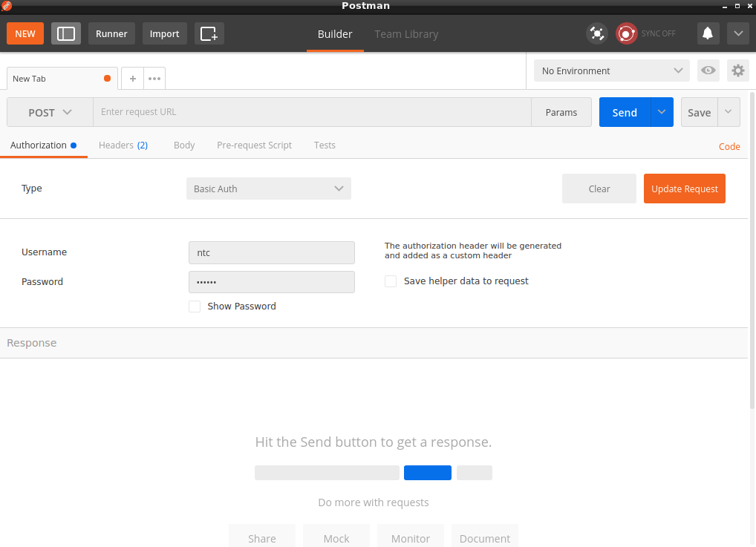The height and width of the screenshot is (547, 756).
Task: Open the POST method dropdown
Action: pos(50,112)
